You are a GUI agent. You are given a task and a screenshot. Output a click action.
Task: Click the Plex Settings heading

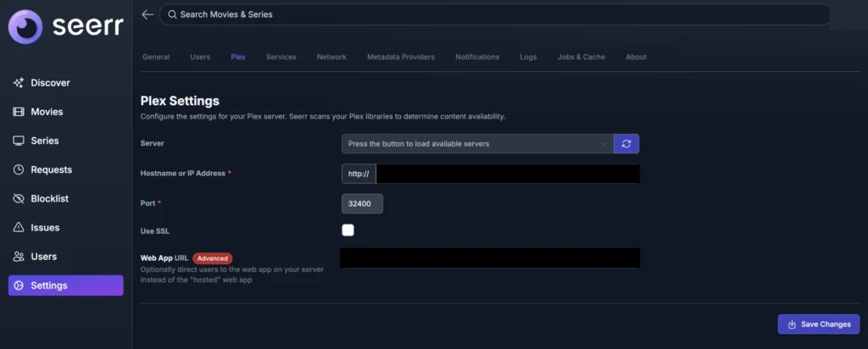[180, 101]
